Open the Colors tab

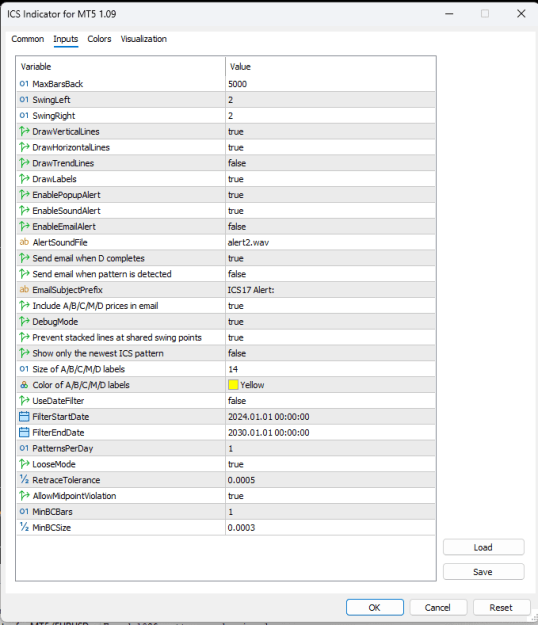coord(99,39)
